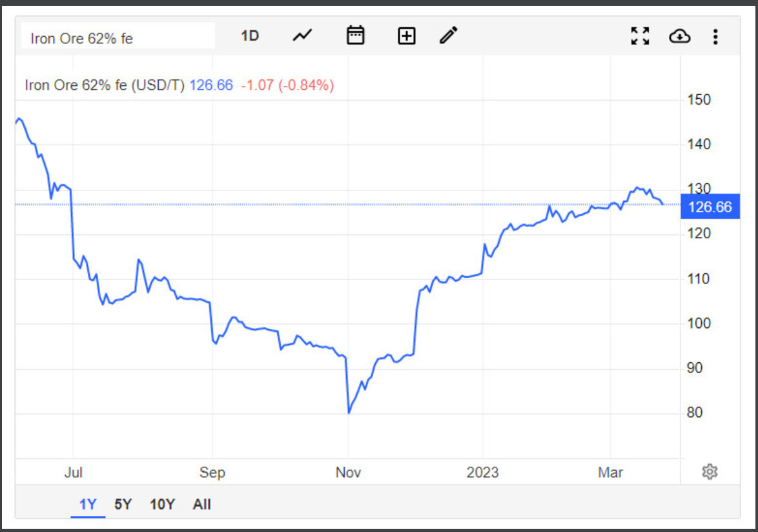Click the 80 price axis label
The image size is (758, 532).
tap(695, 413)
